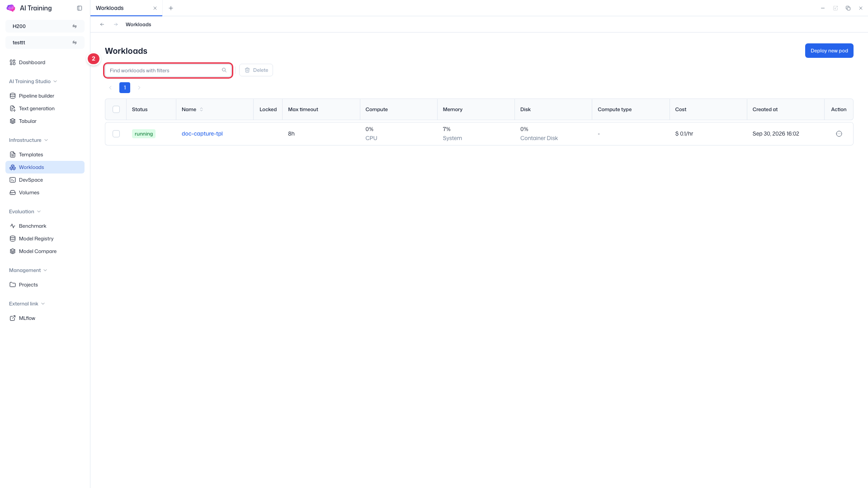This screenshot has width=868, height=488.
Task: Open DevSpace in sidebar
Action: pos(45,180)
